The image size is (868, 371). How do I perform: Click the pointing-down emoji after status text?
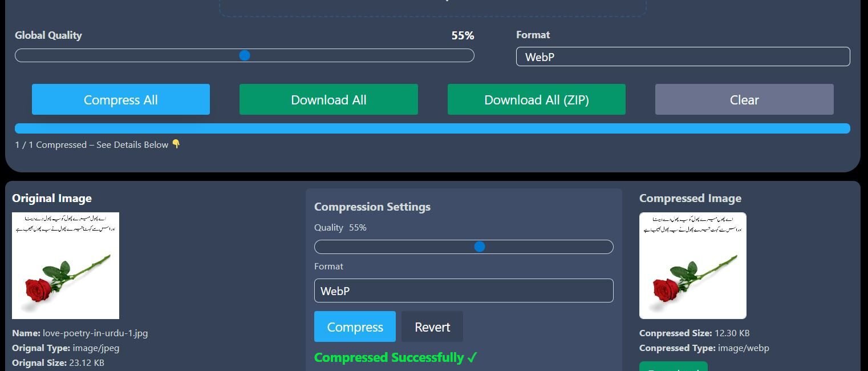[x=176, y=144]
